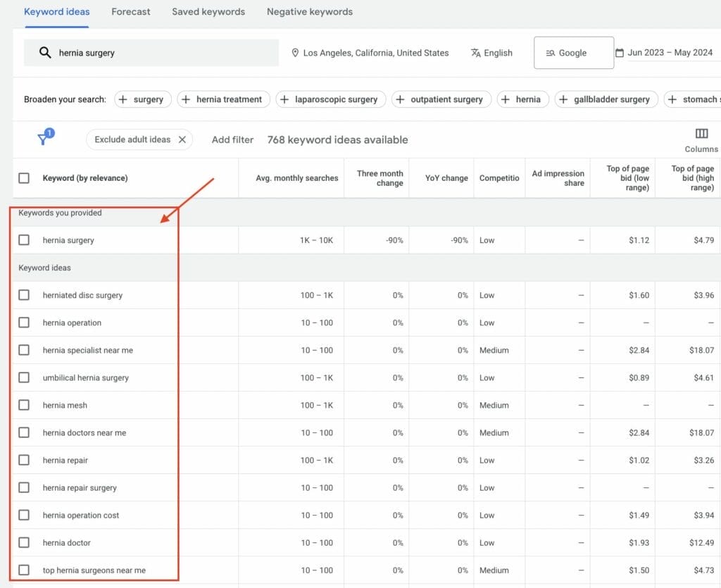Switch to the Forecast tab

click(x=130, y=12)
